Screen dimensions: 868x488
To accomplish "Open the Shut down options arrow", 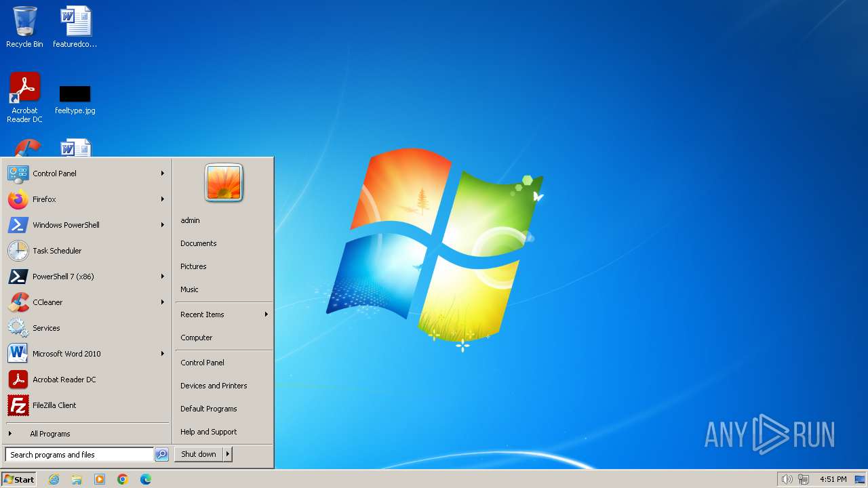I will click(x=228, y=454).
